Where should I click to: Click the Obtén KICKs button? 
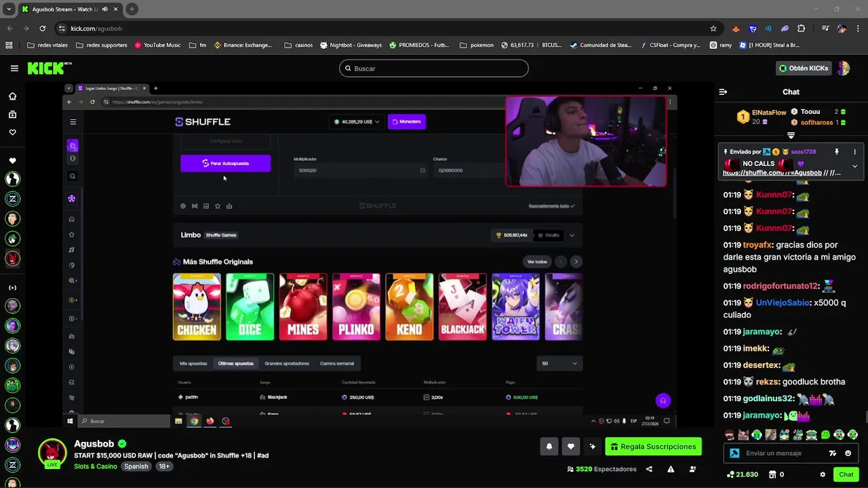(805, 68)
